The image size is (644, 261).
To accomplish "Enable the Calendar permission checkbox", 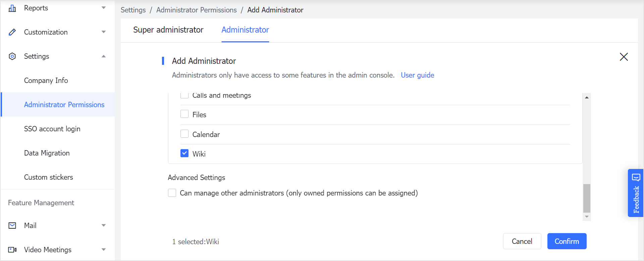I will click(184, 134).
